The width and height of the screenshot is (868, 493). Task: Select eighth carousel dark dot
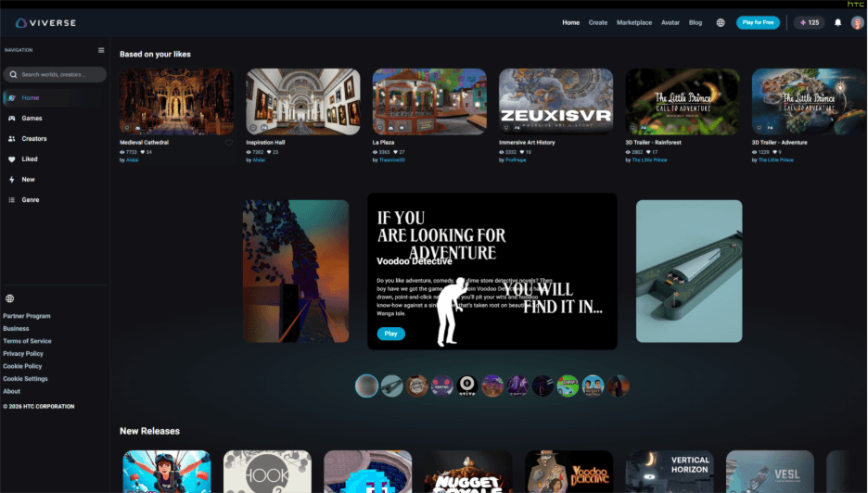(542, 386)
